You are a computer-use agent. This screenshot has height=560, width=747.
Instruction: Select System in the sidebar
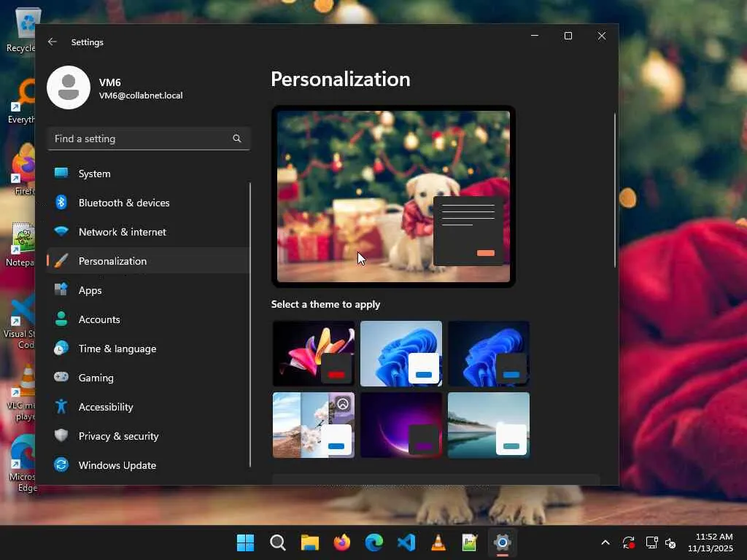point(95,174)
